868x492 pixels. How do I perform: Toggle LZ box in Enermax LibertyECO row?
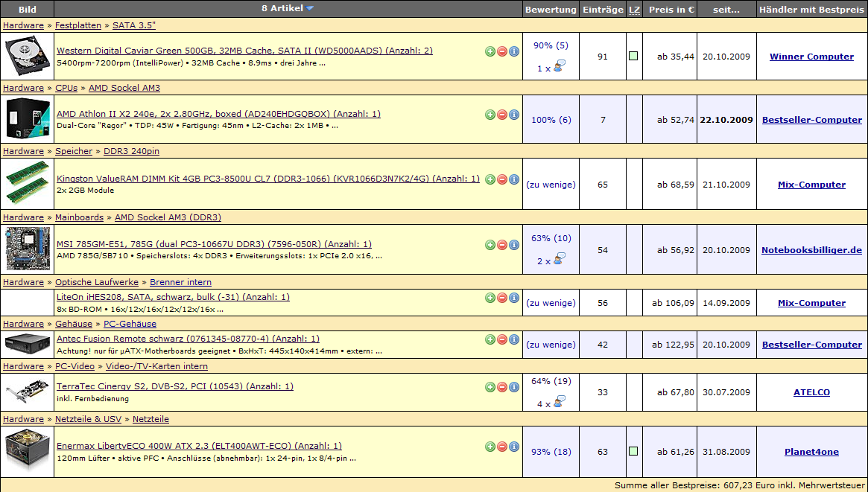click(x=633, y=452)
